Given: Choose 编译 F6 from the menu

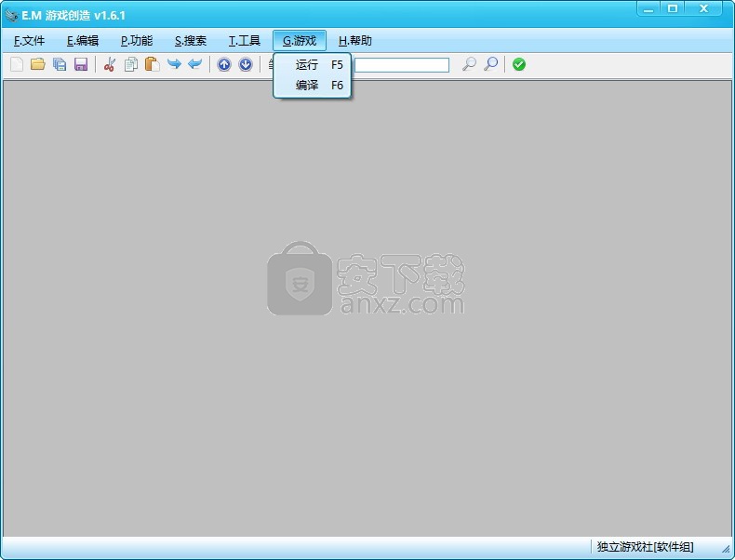Looking at the screenshot, I should coord(313,86).
